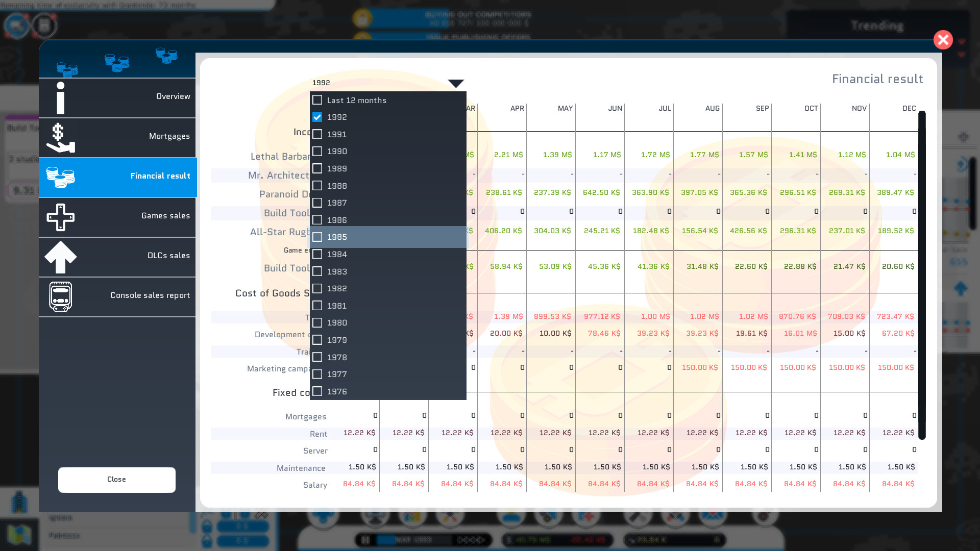Open Games sales gamepad cross icon
980x551 pixels.
pos(60,217)
